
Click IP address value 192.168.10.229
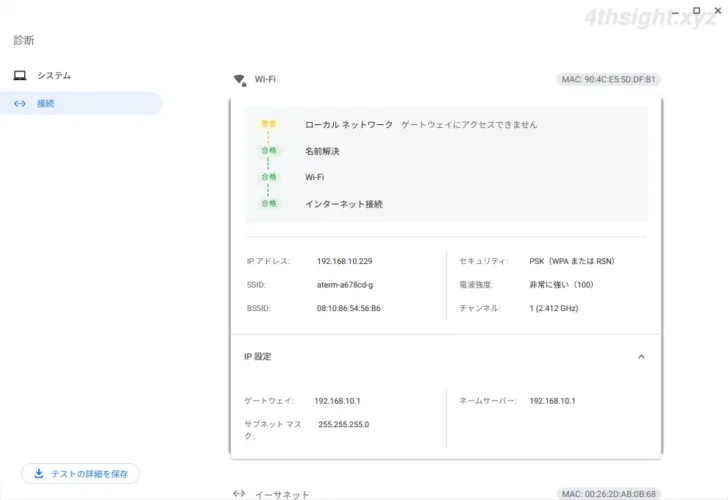pos(344,261)
